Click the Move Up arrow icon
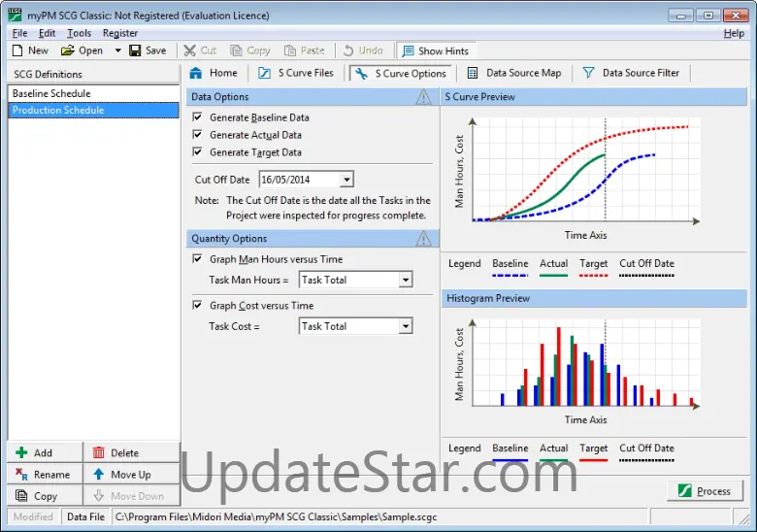The height and width of the screenshot is (532, 757). coord(99,475)
